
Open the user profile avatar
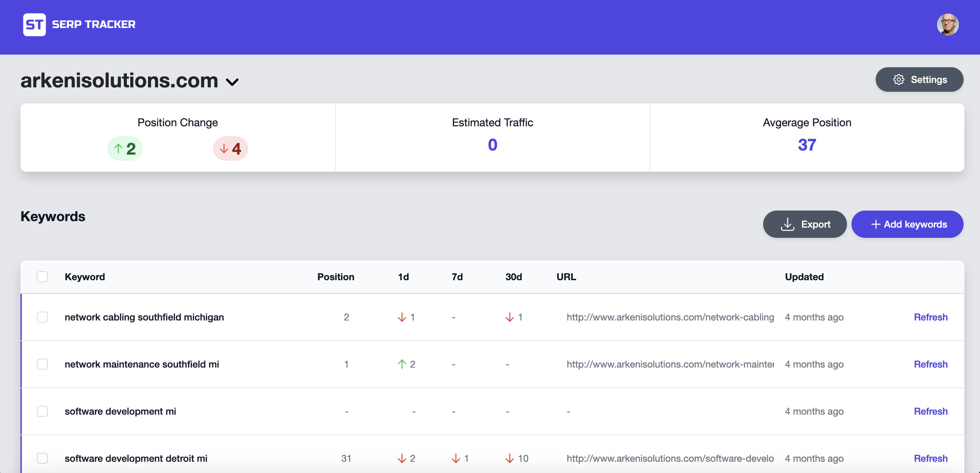click(x=947, y=25)
